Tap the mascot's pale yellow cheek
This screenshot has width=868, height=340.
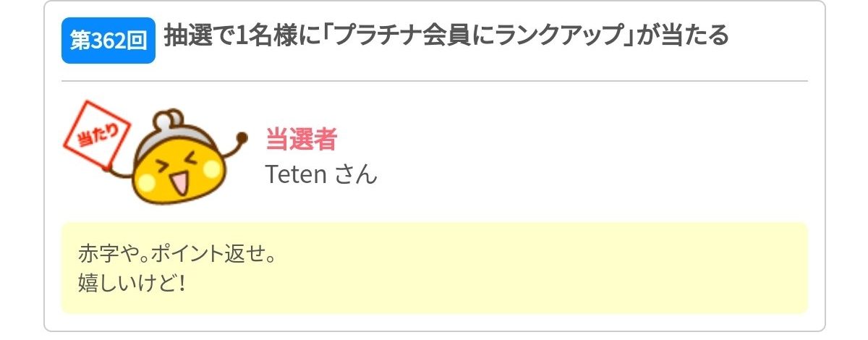point(213,170)
